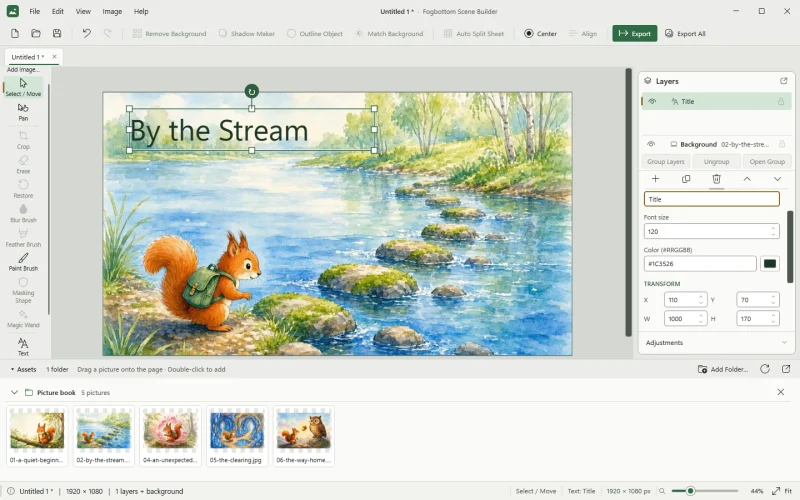Toggle the lock on the Background layer

coord(782,144)
